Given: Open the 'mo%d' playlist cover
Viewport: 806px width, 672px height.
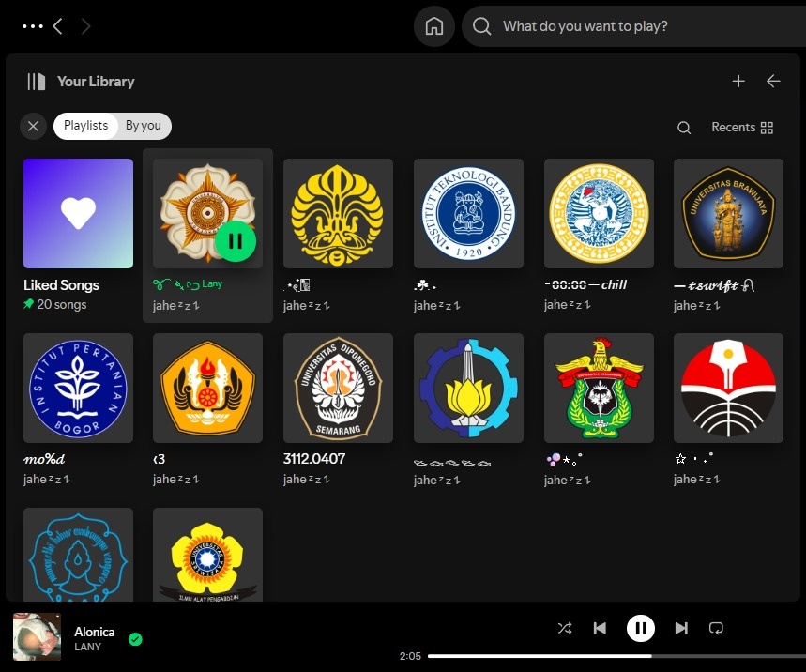Looking at the screenshot, I should (78, 389).
